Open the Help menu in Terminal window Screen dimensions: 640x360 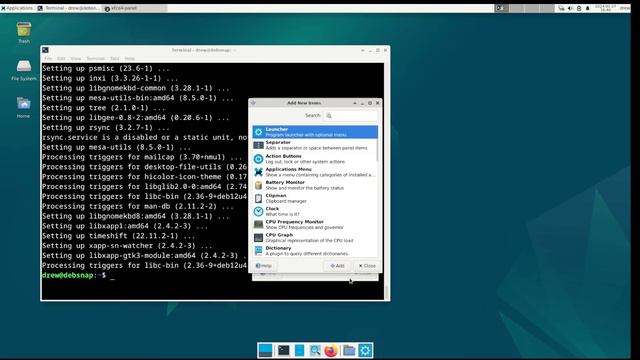click(130, 59)
